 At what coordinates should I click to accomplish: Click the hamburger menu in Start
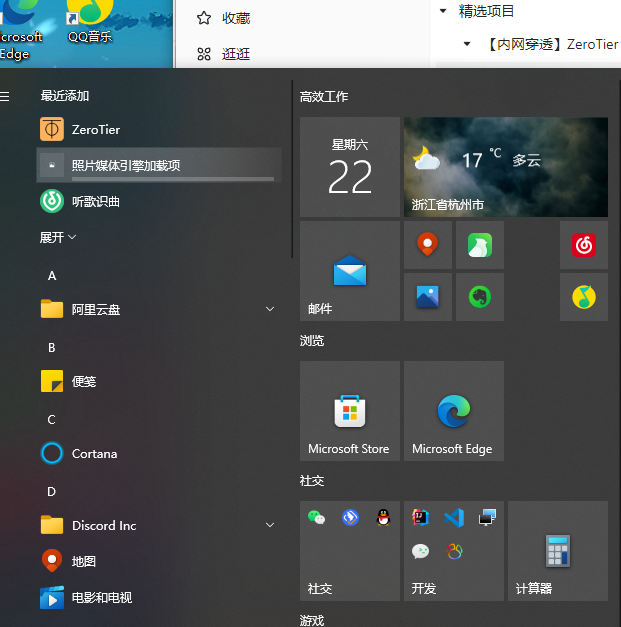[4, 96]
